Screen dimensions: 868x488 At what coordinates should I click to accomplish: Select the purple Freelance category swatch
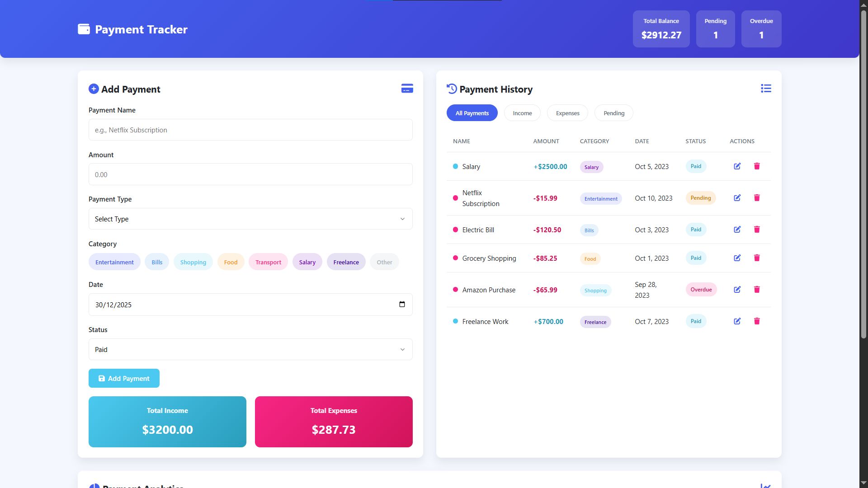pyautogui.click(x=346, y=262)
